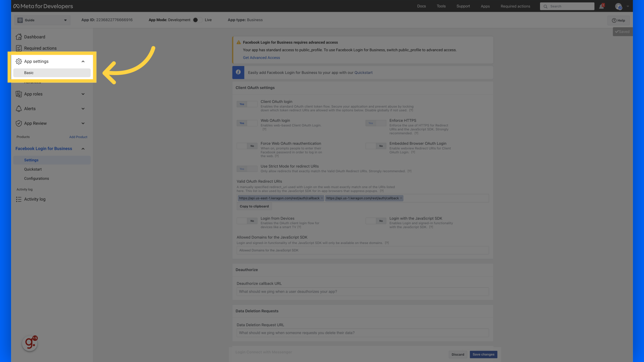Toggle the App Mode Development/Live switch
644x362 pixels.
[197, 20]
